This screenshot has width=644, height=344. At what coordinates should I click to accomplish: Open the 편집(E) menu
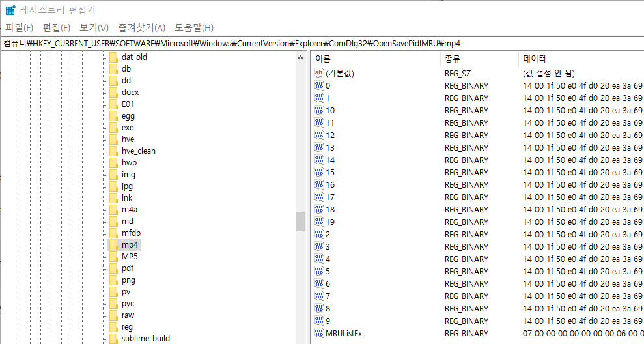point(57,28)
